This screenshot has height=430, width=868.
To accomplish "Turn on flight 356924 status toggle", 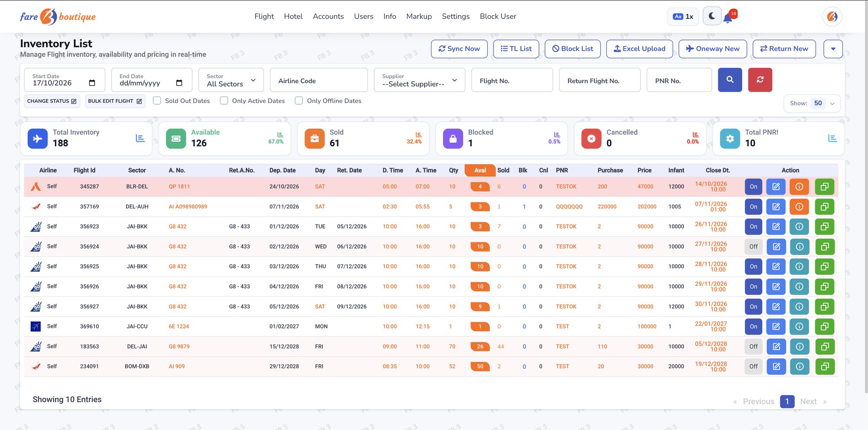I will [753, 247].
